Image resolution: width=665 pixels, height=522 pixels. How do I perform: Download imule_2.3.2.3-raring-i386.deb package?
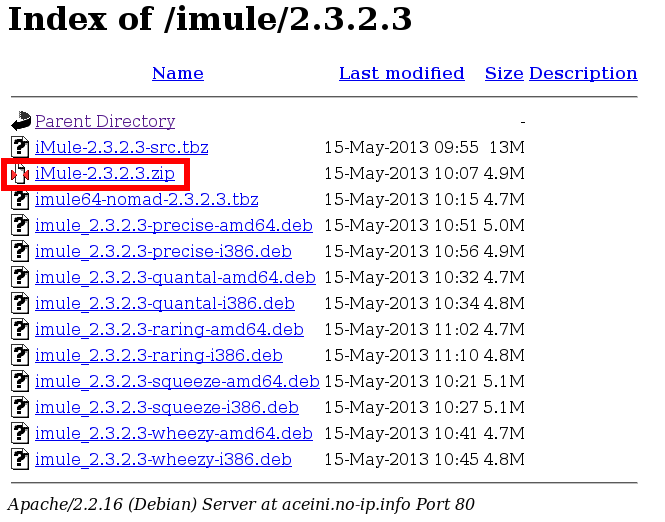(158, 356)
